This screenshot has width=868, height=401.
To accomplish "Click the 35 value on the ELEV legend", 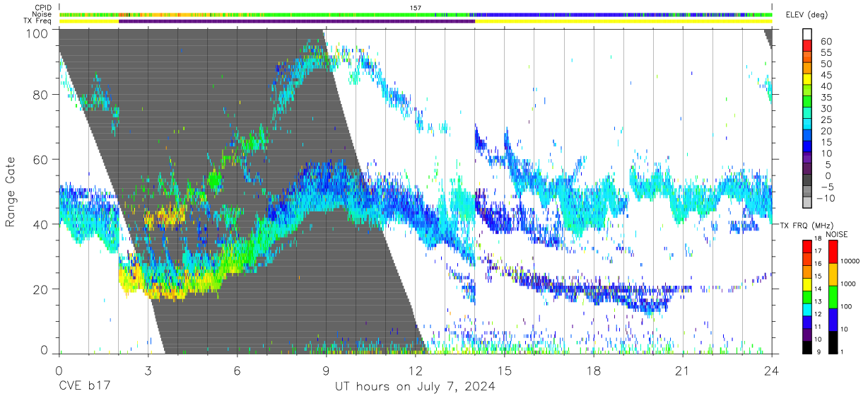I will pyautogui.click(x=826, y=97).
